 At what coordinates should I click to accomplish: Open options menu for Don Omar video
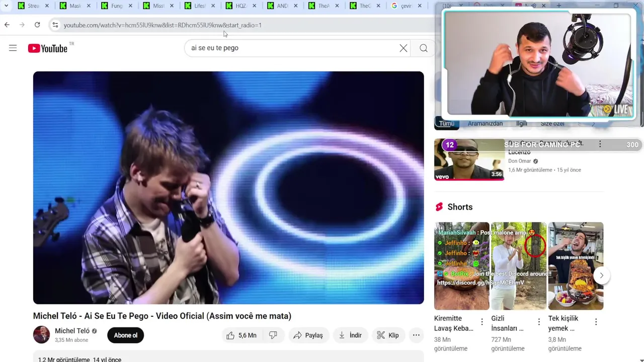click(600, 144)
